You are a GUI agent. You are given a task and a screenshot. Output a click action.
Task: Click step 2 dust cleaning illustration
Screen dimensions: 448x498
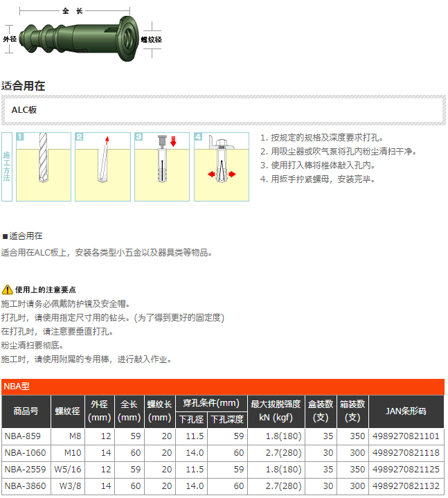point(102,167)
